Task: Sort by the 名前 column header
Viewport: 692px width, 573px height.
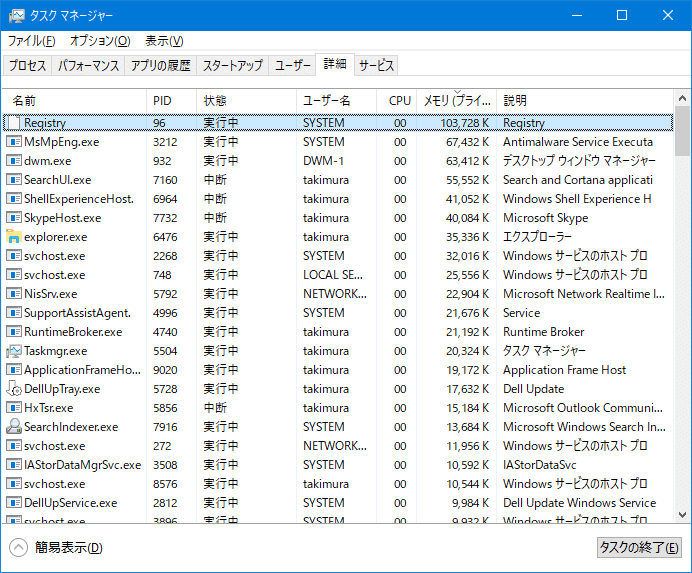Action: tap(74, 101)
